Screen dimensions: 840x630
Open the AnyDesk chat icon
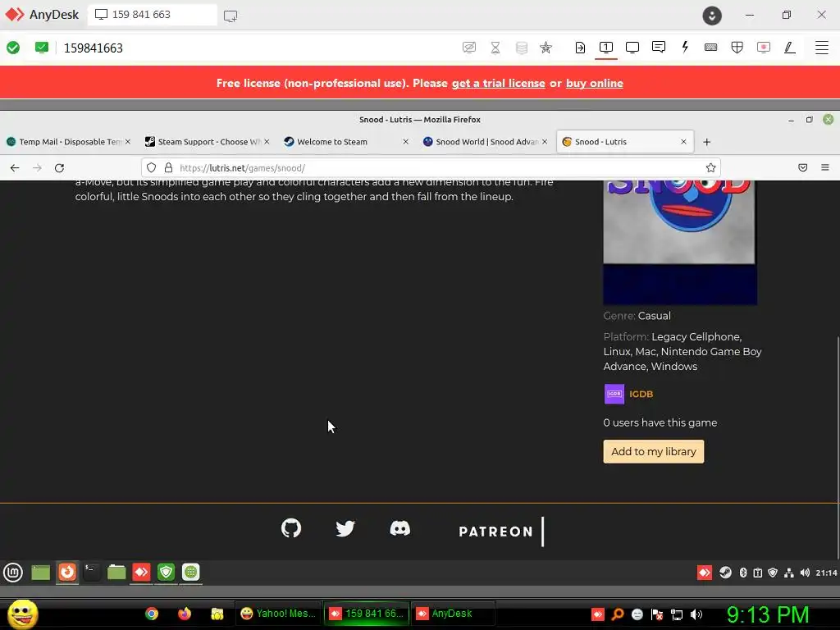[659, 47]
